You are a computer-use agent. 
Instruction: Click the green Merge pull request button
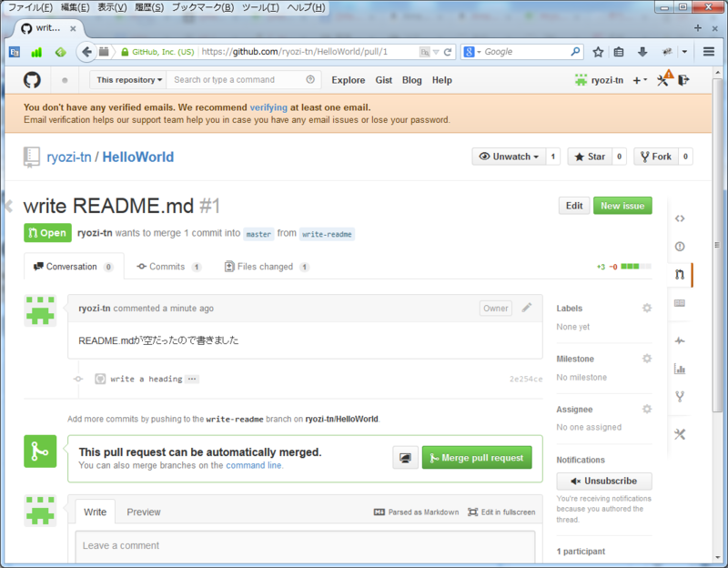(477, 458)
